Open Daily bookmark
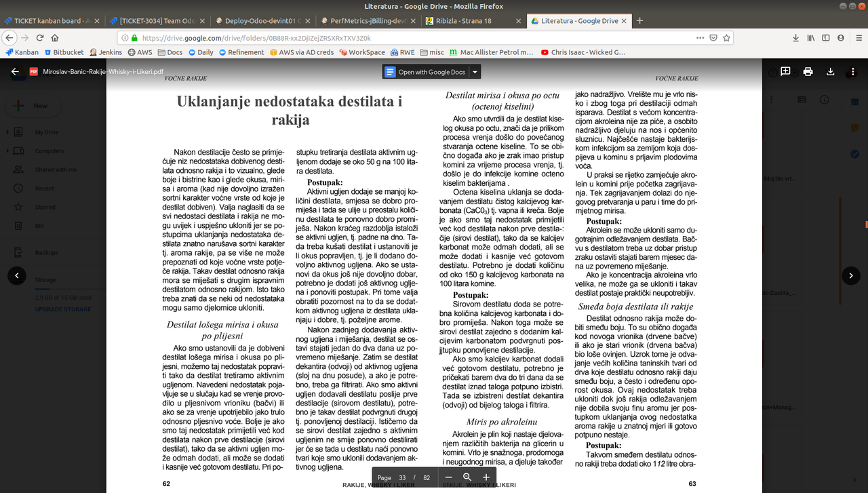The width and height of the screenshot is (868, 493). pyautogui.click(x=201, y=52)
